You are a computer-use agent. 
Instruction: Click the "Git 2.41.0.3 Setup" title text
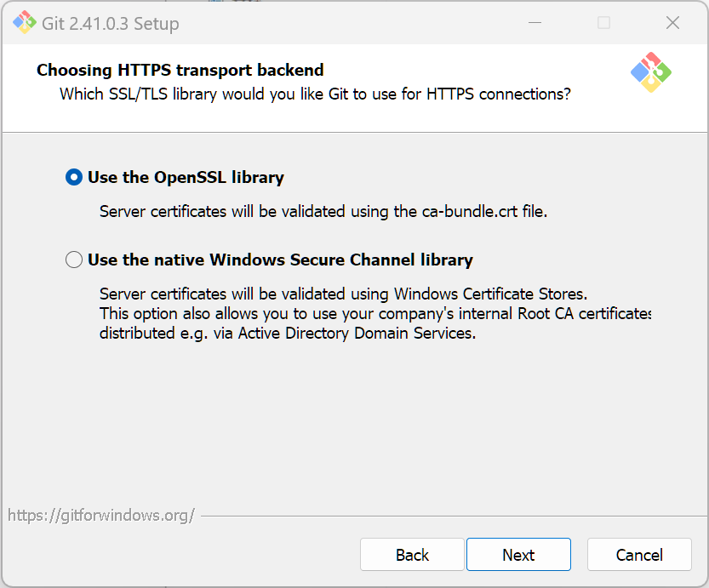tap(111, 24)
